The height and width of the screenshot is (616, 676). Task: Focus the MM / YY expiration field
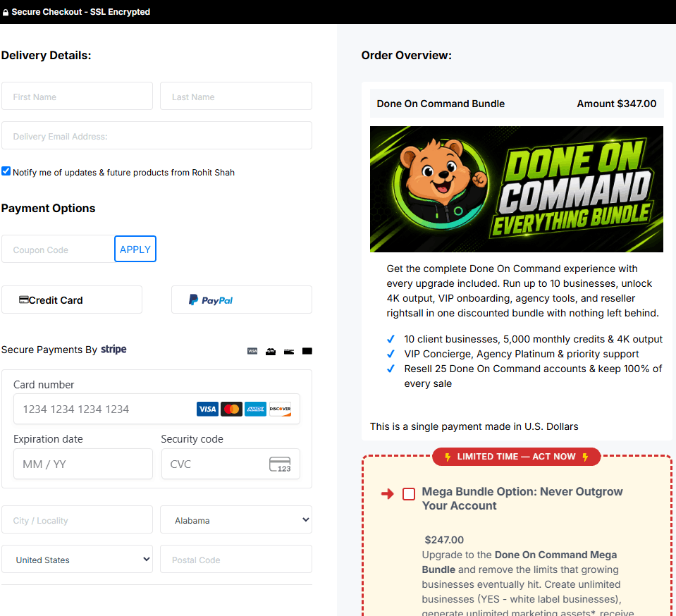pos(83,464)
